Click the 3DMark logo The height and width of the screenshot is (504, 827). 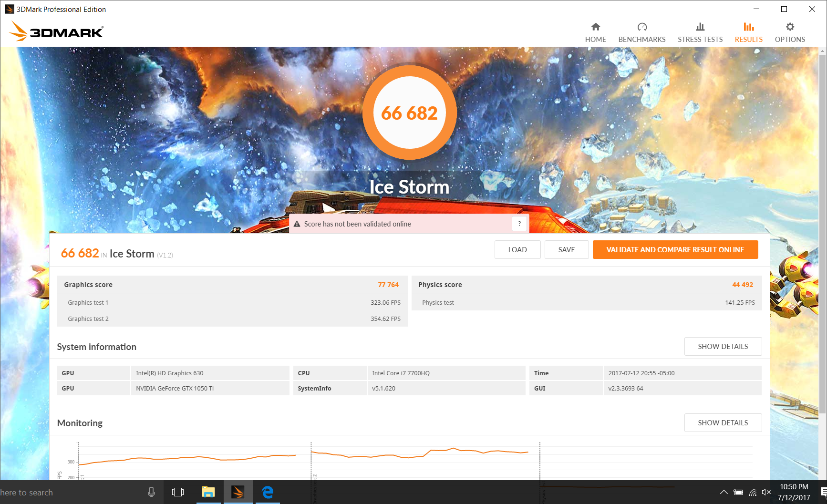click(x=56, y=31)
